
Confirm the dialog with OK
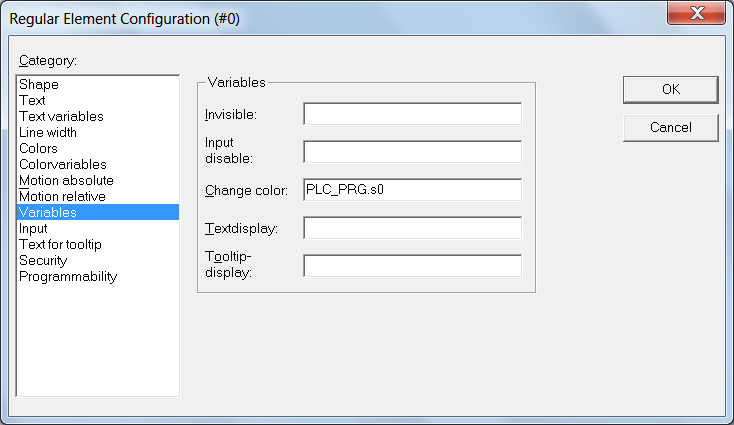click(671, 89)
